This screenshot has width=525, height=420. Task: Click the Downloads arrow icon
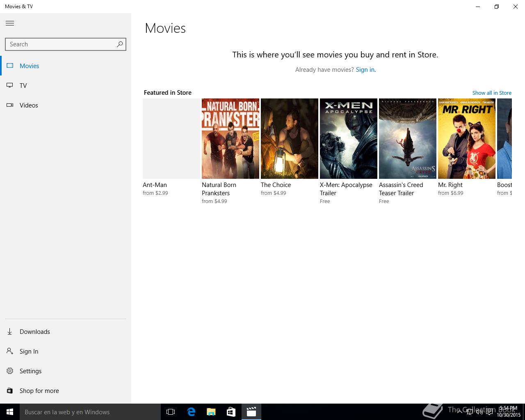[x=10, y=331]
